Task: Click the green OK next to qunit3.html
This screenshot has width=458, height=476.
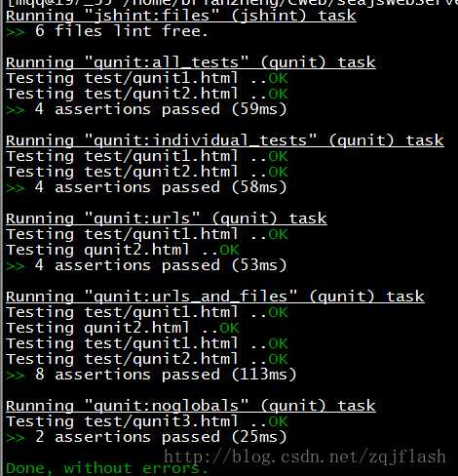Action: click(x=279, y=421)
